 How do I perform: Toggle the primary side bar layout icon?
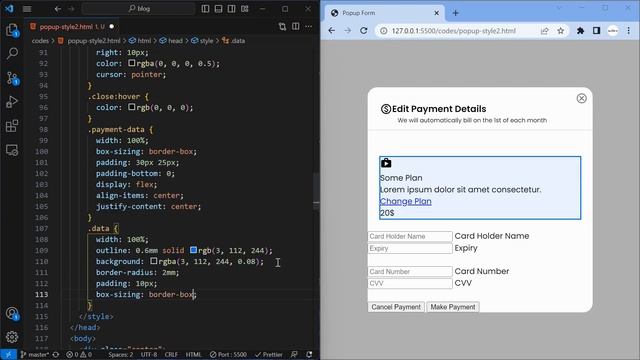[205, 9]
